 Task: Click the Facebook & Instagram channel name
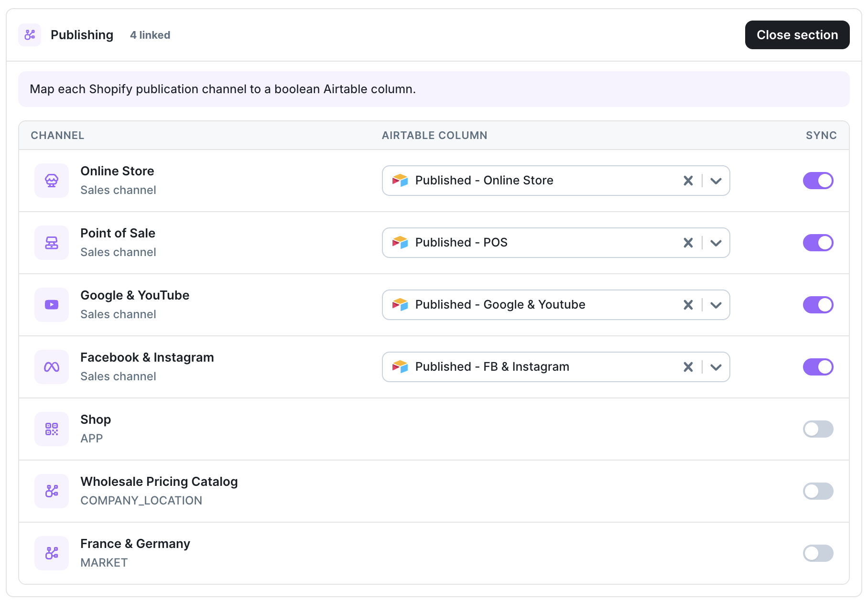[147, 357]
